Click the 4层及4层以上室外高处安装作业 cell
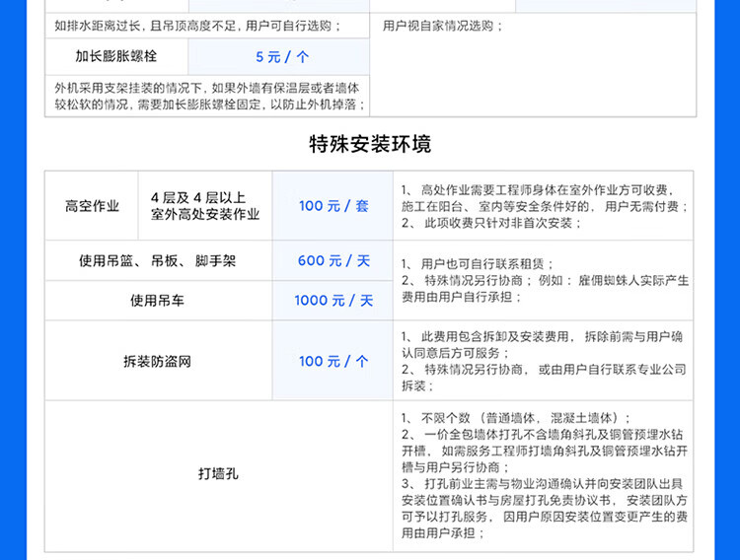This screenshot has height=560, width=740. click(205, 206)
